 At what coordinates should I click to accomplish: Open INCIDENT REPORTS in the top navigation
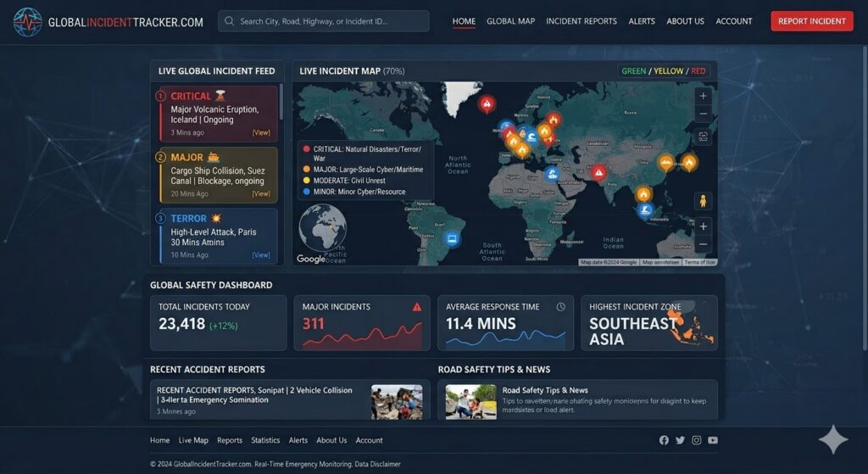tap(581, 21)
